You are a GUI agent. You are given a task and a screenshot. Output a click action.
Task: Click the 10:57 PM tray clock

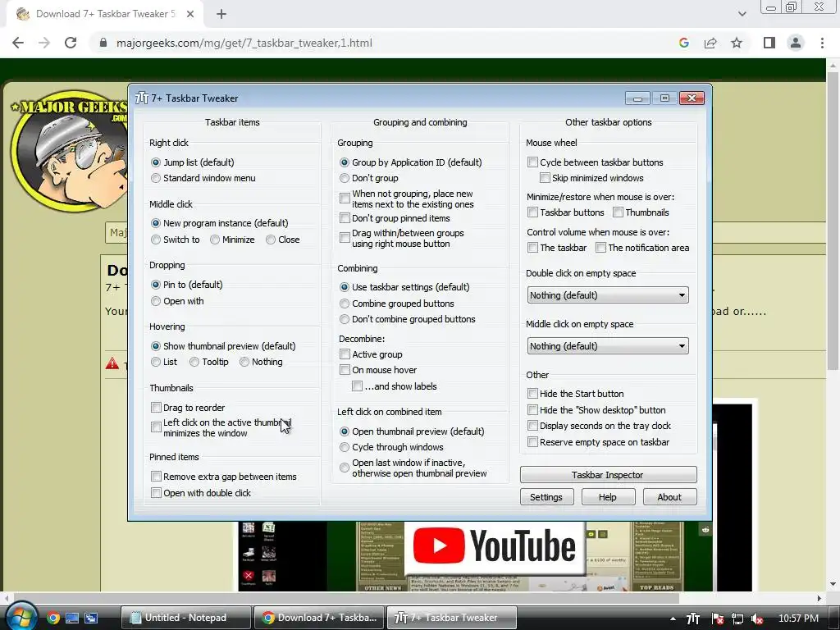click(x=797, y=619)
